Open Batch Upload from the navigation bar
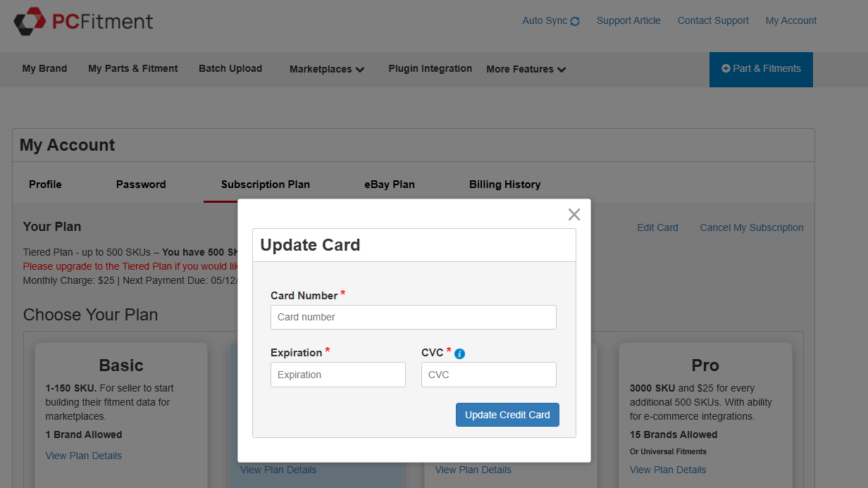This screenshot has width=868, height=488. point(230,68)
